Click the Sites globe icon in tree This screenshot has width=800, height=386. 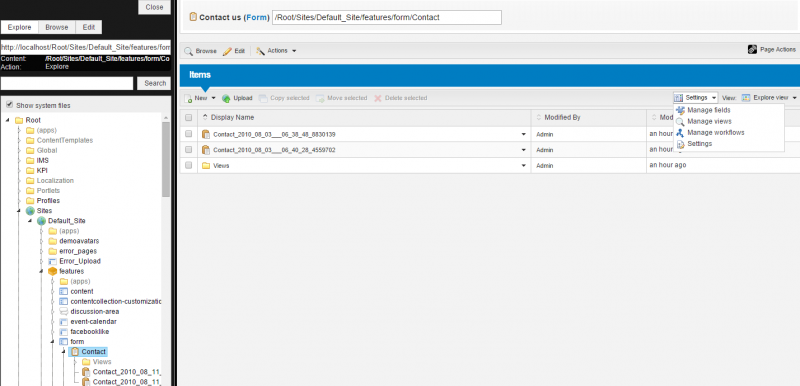point(30,211)
